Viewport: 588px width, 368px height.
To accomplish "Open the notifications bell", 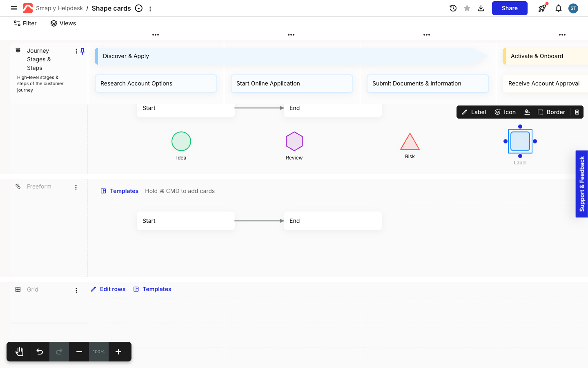I will tap(558, 8).
